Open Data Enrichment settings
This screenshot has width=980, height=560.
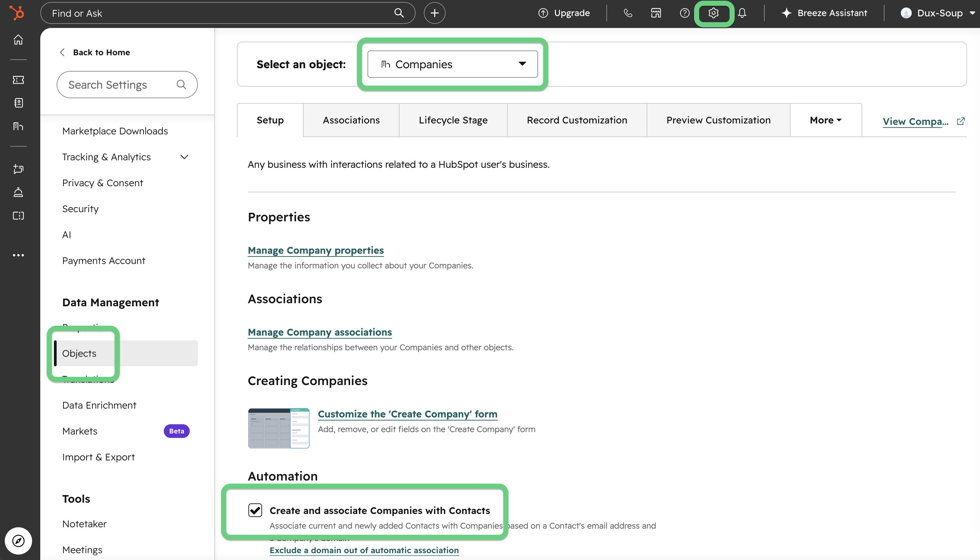pos(99,405)
